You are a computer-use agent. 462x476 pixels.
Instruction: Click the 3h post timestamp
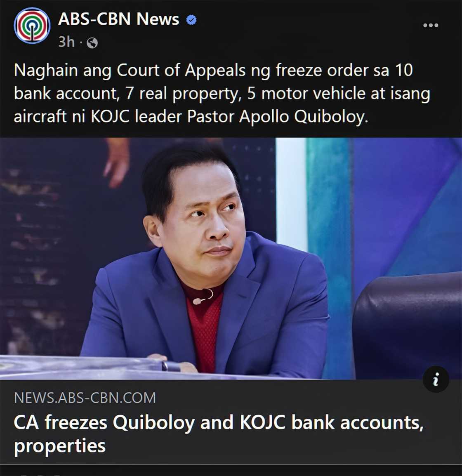(x=66, y=42)
